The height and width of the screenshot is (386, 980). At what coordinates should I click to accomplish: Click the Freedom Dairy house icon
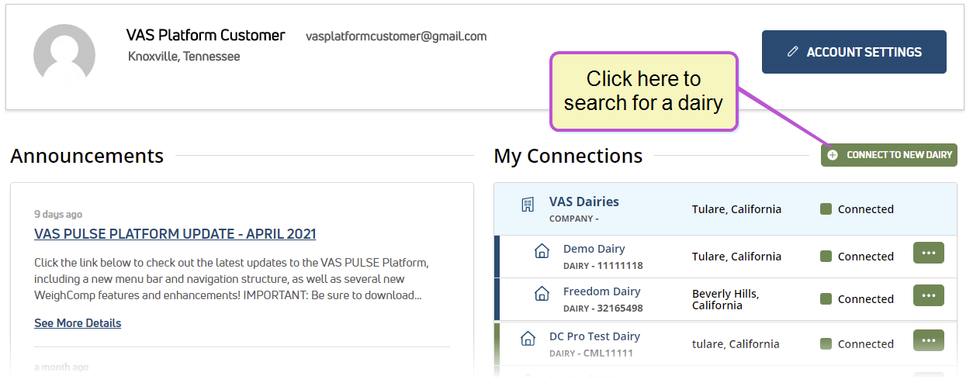coord(542,294)
